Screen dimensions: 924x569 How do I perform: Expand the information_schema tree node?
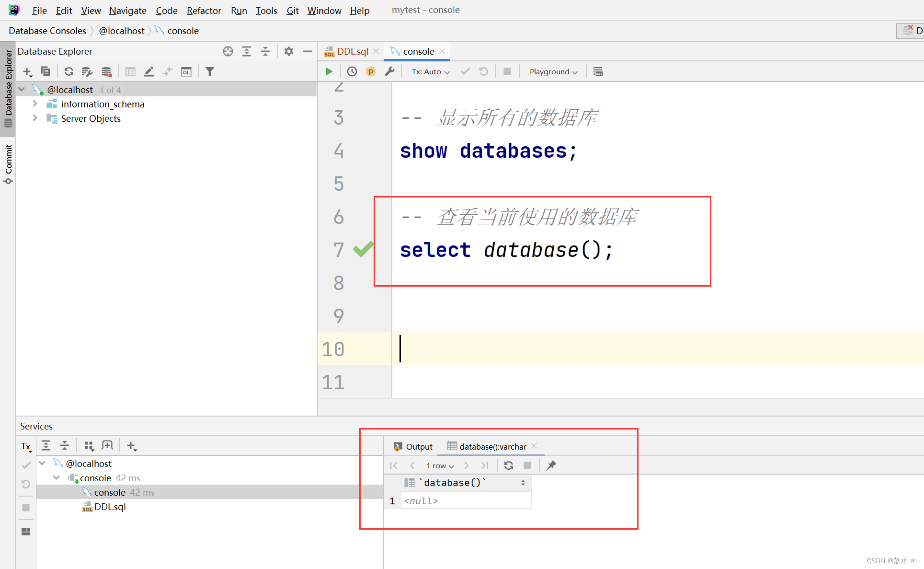pos(35,105)
